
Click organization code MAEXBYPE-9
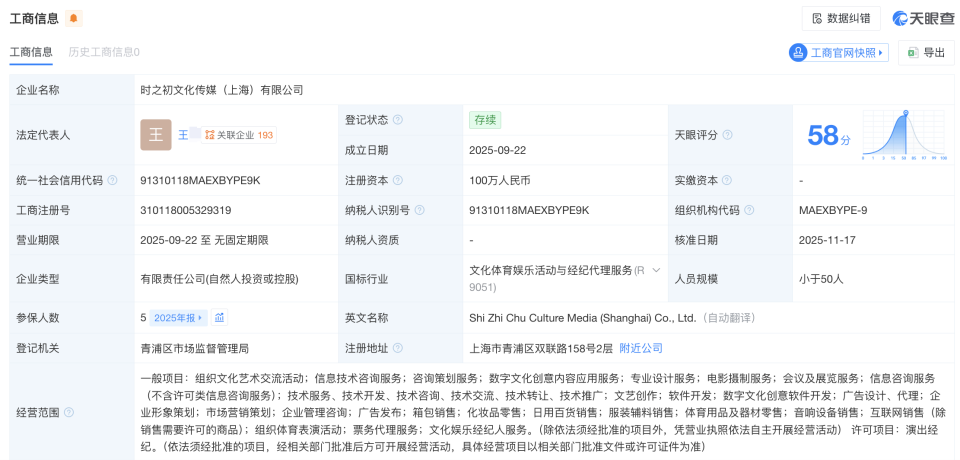[833, 210]
